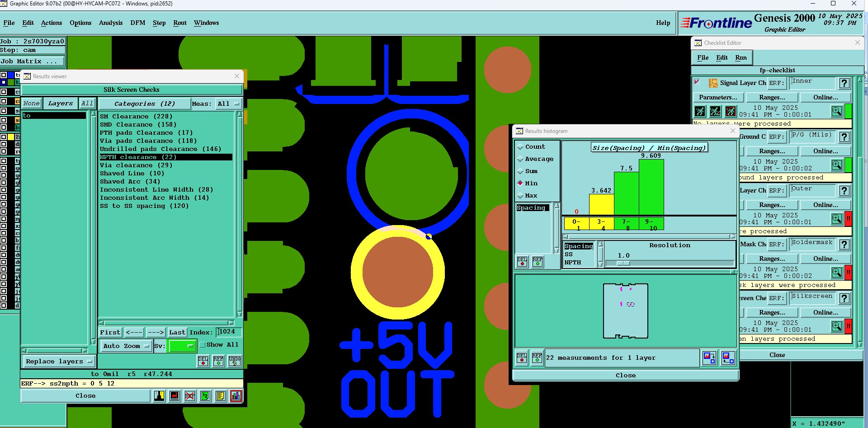Toggle Signal Layer check checkbox in Checklist

coord(697,82)
